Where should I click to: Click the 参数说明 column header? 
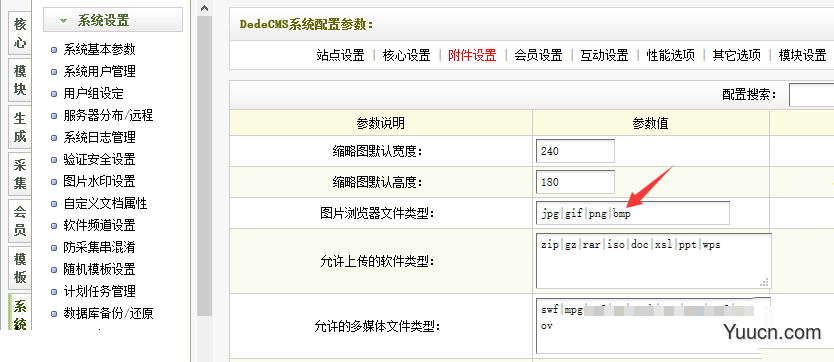point(381,123)
